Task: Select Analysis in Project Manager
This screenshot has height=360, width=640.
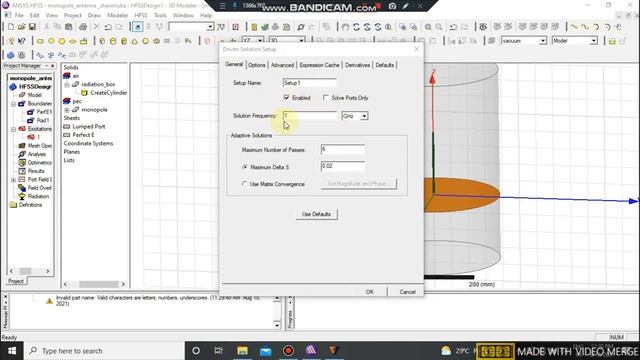Action: pyautogui.click(x=37, y=154)
